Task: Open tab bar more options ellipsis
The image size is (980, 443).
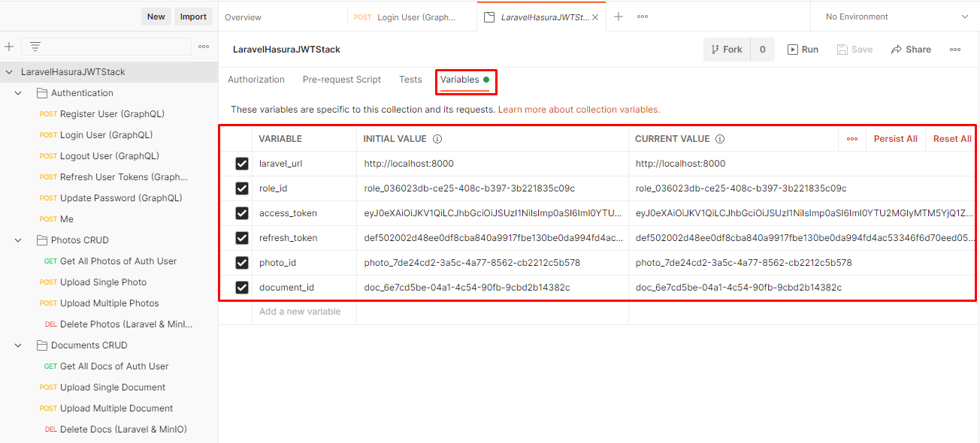Action: pyautogui.click(x=643, y=17)
